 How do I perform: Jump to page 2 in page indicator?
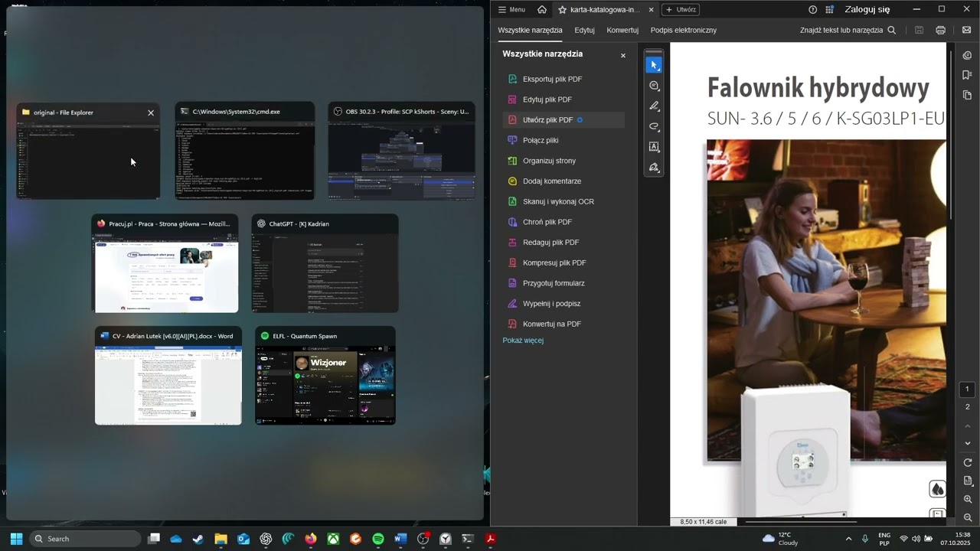pos(967,406)
